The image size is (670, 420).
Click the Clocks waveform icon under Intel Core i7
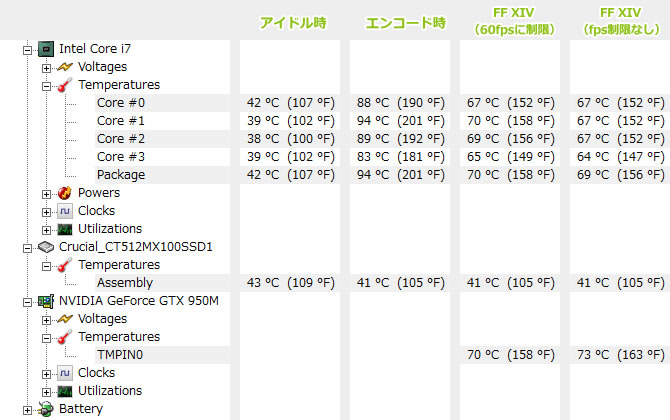click(x=65, y=211)
